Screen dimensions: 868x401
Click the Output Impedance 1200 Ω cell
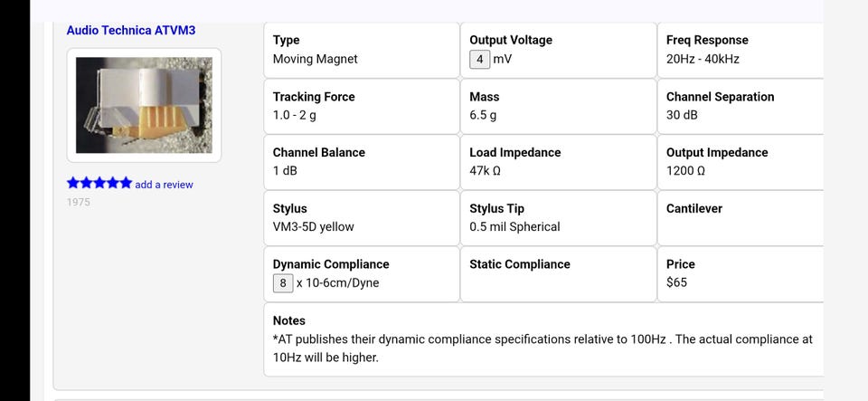(x=740, y=162)
